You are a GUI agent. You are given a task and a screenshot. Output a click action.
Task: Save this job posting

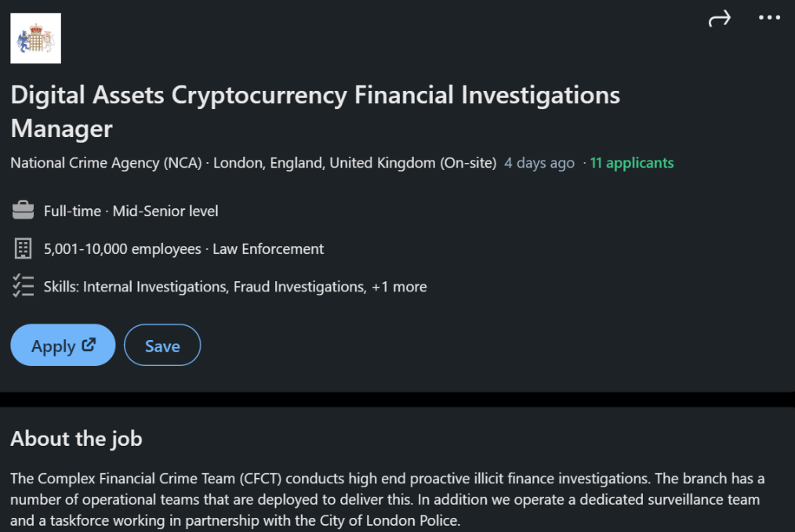pyautogui.click(x=162, y=346)
